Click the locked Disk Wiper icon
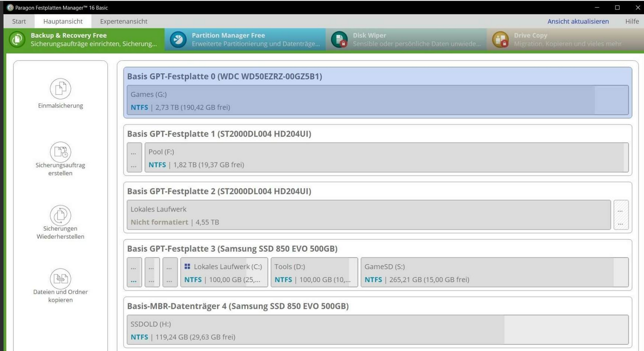This screenshot has width=644, height=351. (x=339, y=39)
